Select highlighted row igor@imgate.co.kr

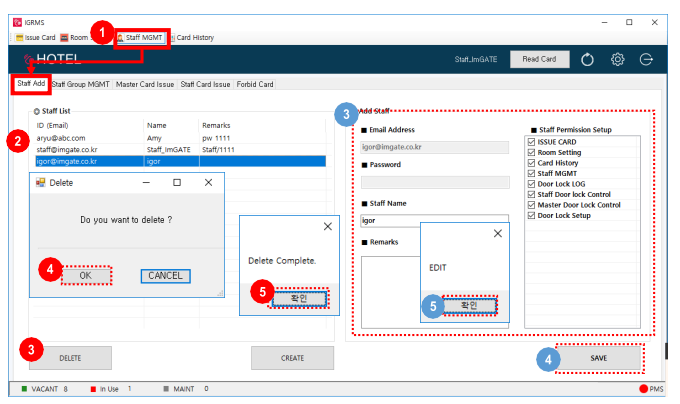(x=180, y=161)
